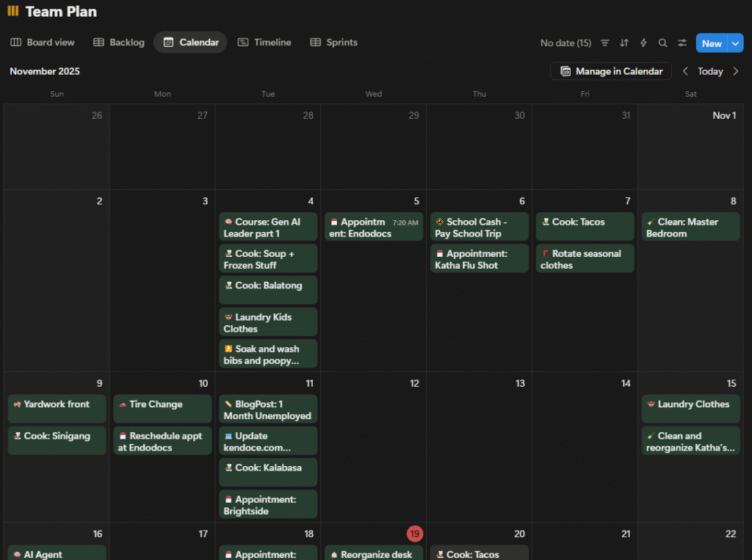
Task: Go to next month with the right chevron
Action: (737, 71)
